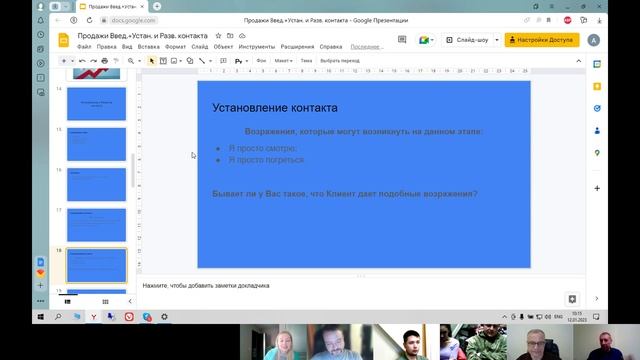Click the zoom magnifier tool
Viewport: 640px width, 360px height.
131,61
